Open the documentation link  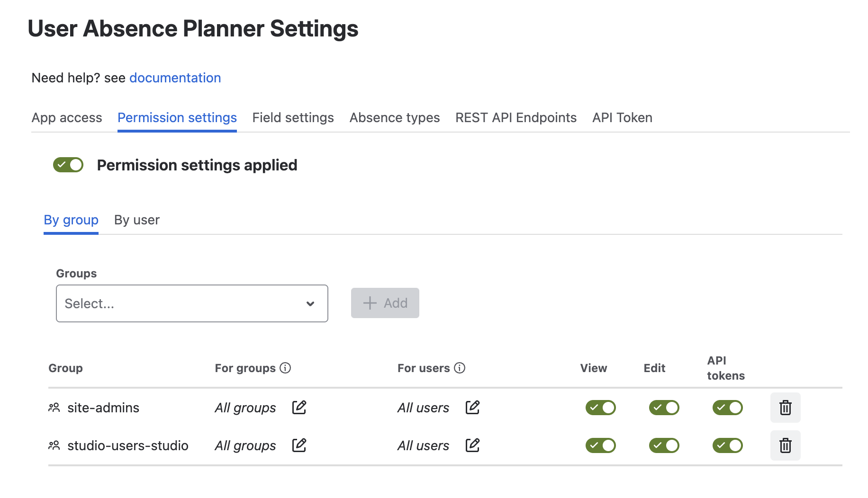pyautogui.click(x=175, y=78)
